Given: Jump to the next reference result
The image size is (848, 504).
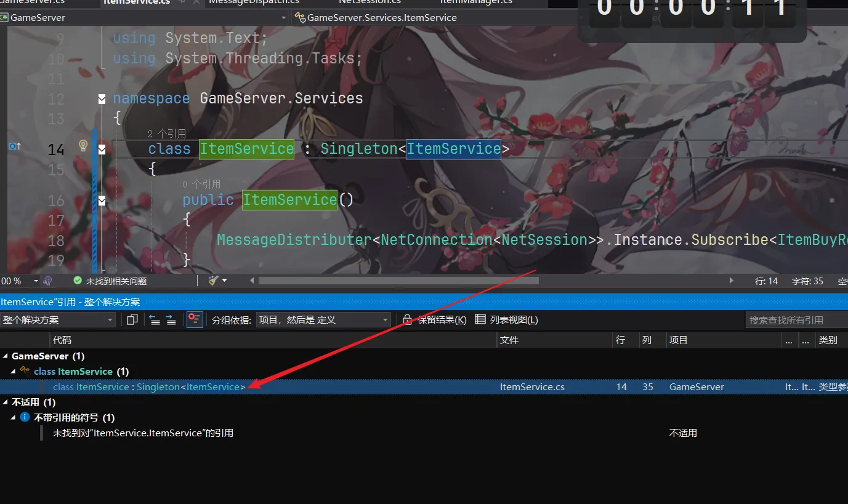Looking at the screenshot, I should click(x=171, y=319).
